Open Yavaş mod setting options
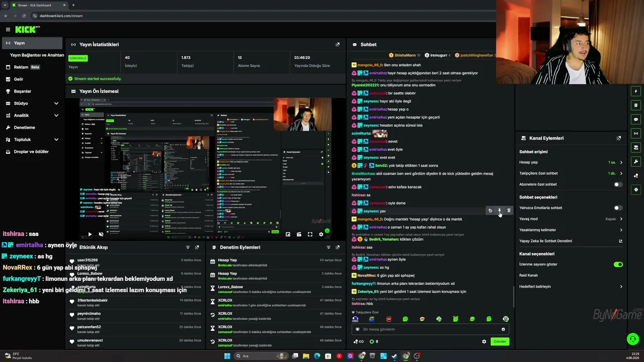Screen dimensions: 644x362 (572, 219)
